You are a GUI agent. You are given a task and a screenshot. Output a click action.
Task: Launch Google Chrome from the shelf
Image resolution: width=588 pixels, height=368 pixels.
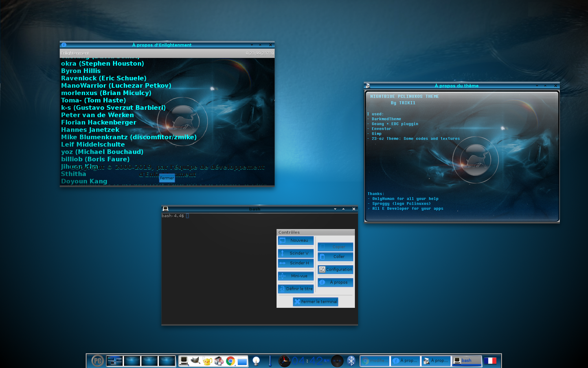tap(231, 361)
